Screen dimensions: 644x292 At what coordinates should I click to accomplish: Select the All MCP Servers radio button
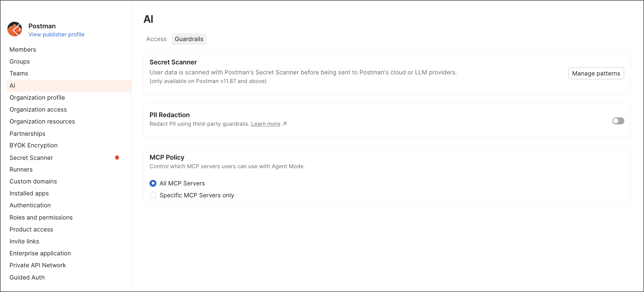(153, 183)
